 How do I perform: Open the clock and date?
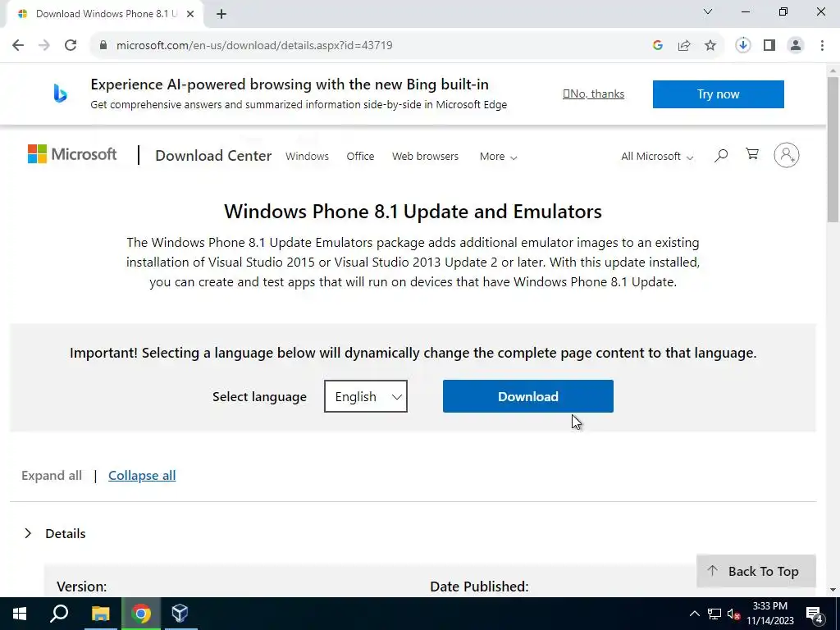(x=770, y=614)
